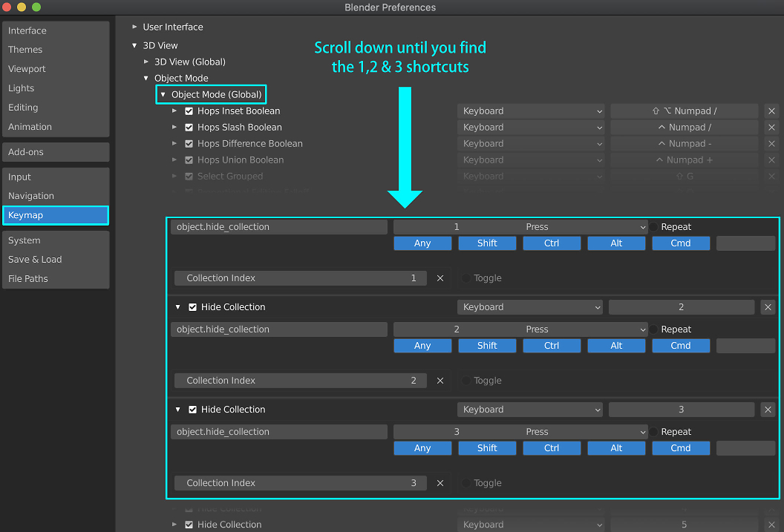Open Keyboard type dropdown for Hops Slash Boolean
Screen dimensions: 784x532
pos(531,128)
